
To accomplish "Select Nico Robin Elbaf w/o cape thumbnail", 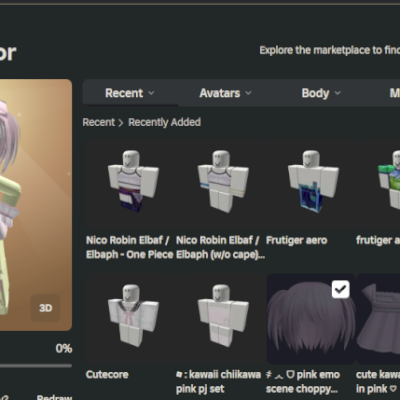I will point(221,184).
